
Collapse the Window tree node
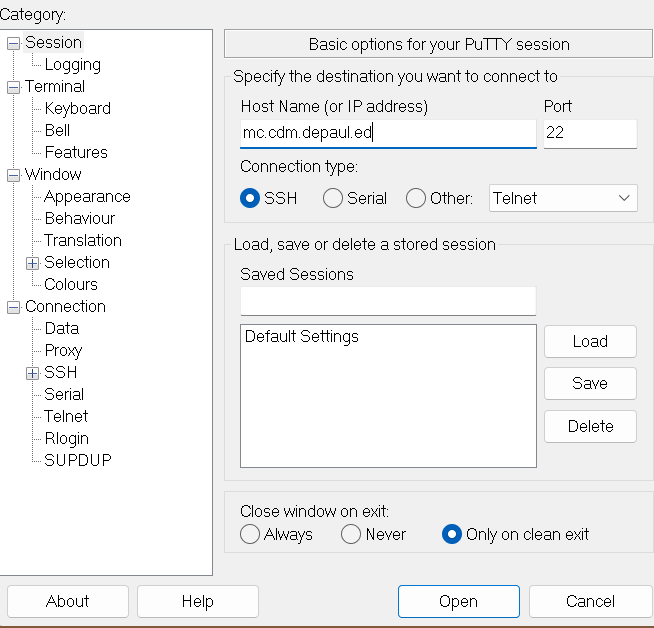coord(13,175)
